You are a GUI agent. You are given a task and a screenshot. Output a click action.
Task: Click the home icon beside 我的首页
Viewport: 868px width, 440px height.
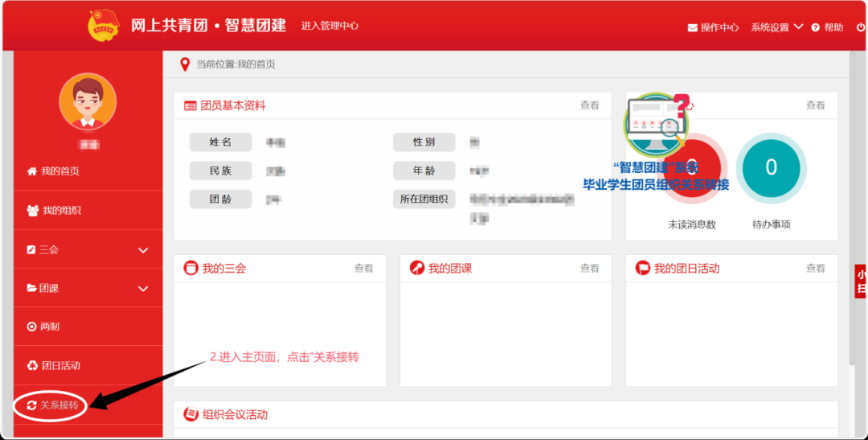[32, 171]
